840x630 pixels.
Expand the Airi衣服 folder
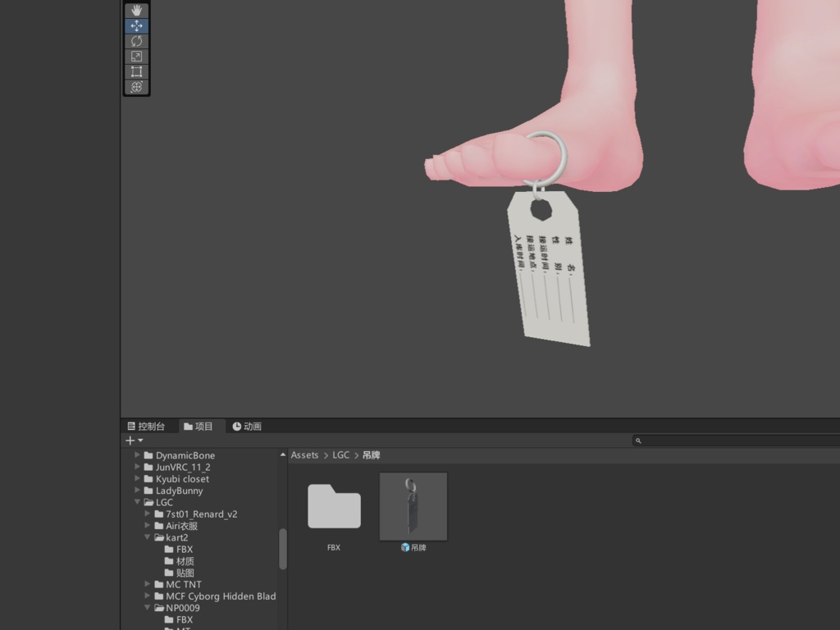148,526
